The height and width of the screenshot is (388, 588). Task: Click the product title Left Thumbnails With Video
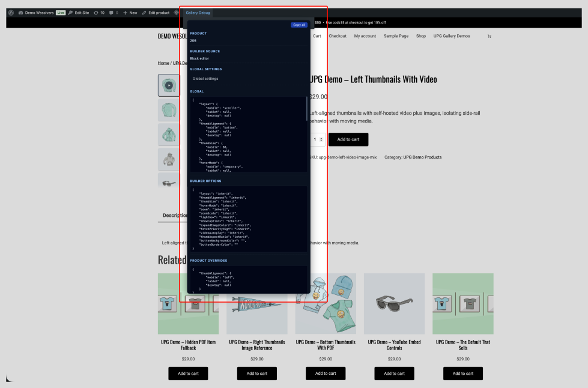(374, 79)
